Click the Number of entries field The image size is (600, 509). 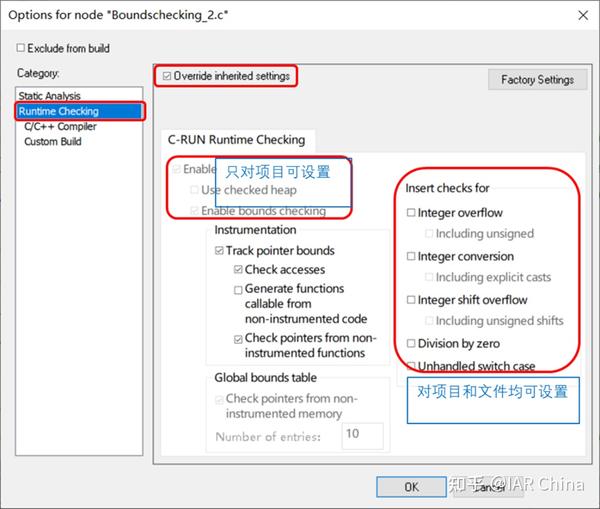(362, 436)
